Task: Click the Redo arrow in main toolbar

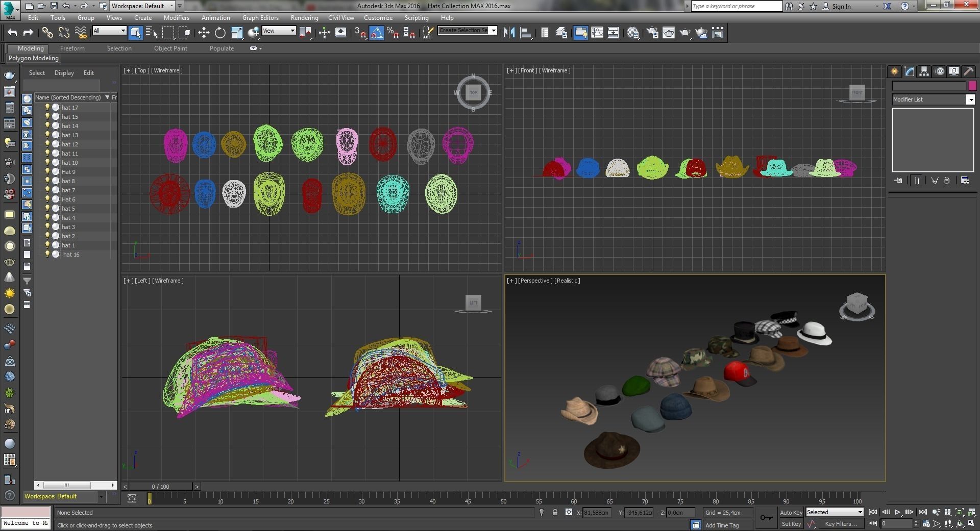Action: pyautogui.click(x=28, y=33)
